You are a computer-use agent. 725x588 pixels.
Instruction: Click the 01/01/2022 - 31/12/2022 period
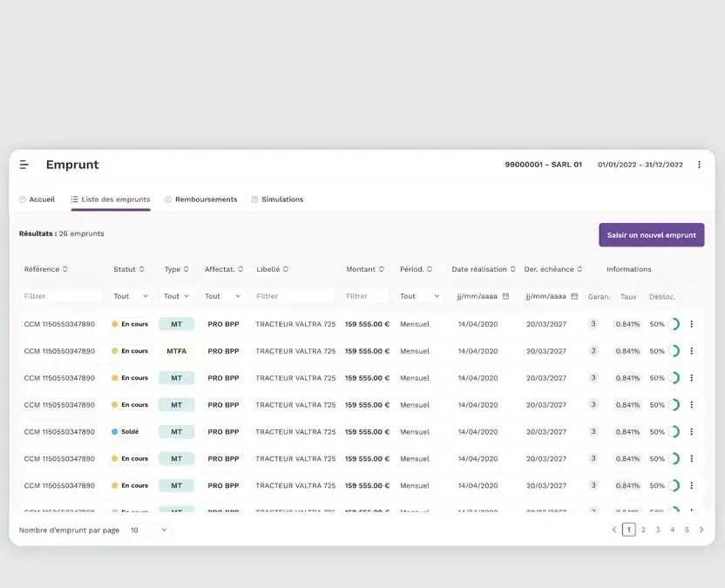coord(640,165)
